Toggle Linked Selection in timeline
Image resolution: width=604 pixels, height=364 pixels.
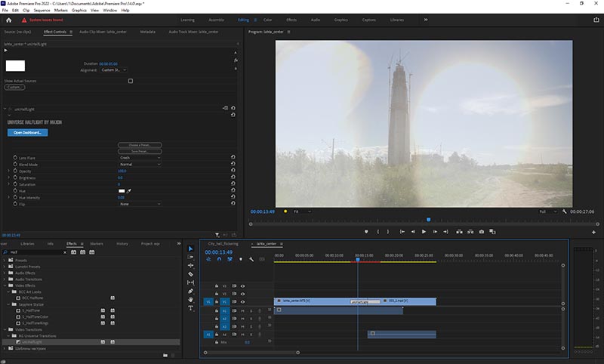click(x=230, y=259)
